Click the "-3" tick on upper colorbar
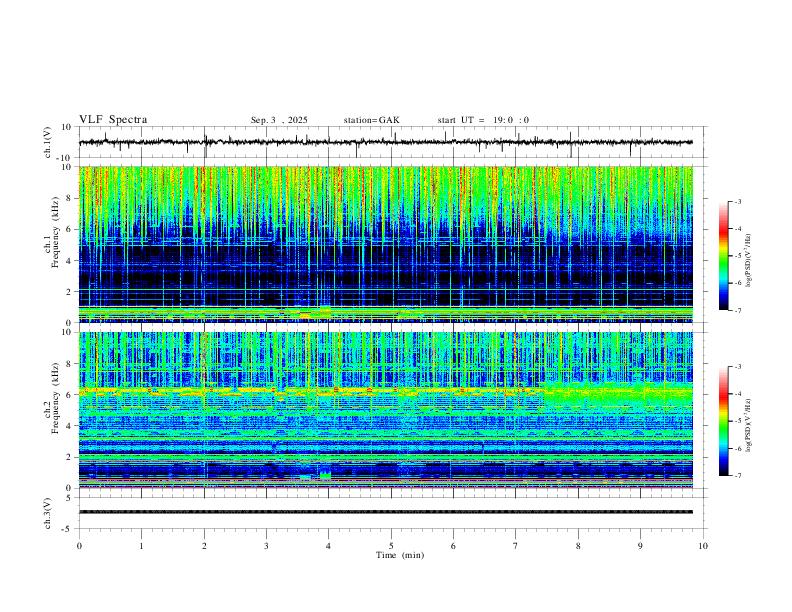Screen dimensions: 792x612 click(737, 201)
